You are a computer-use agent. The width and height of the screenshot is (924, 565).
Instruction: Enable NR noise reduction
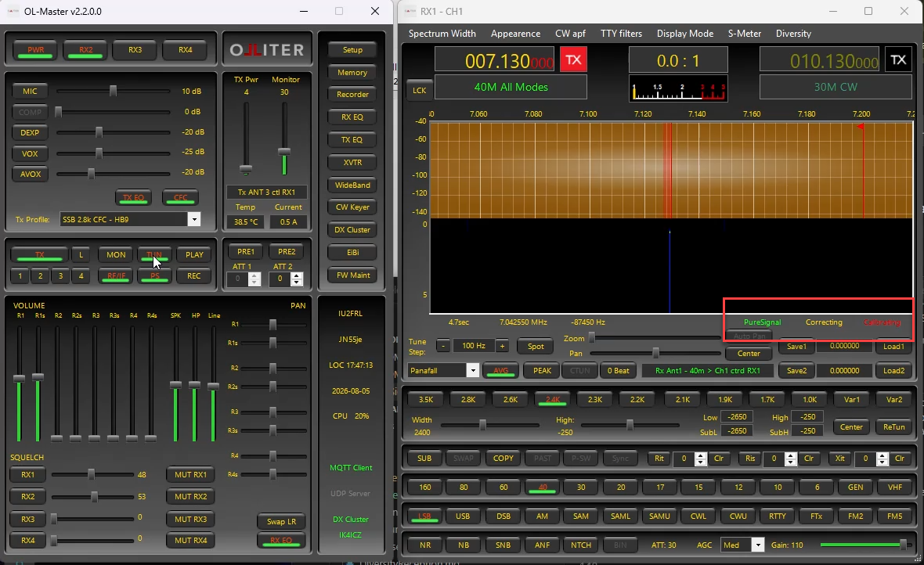click(x=425, y=545)
